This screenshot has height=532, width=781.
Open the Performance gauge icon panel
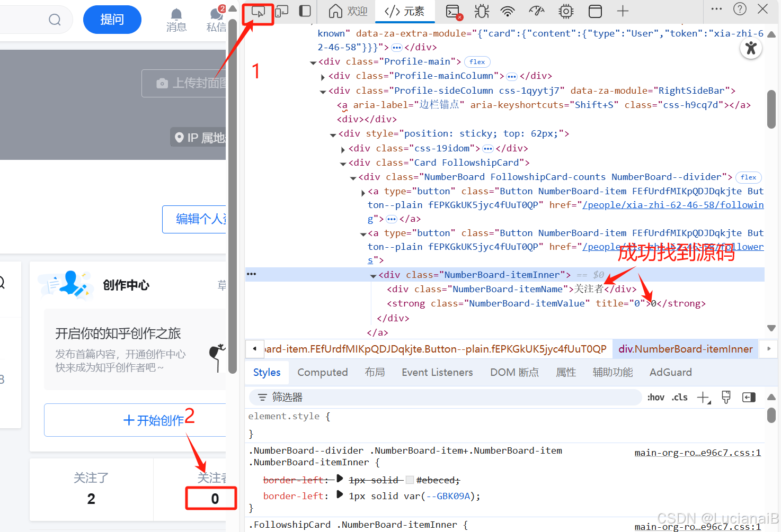click(537, 11)
